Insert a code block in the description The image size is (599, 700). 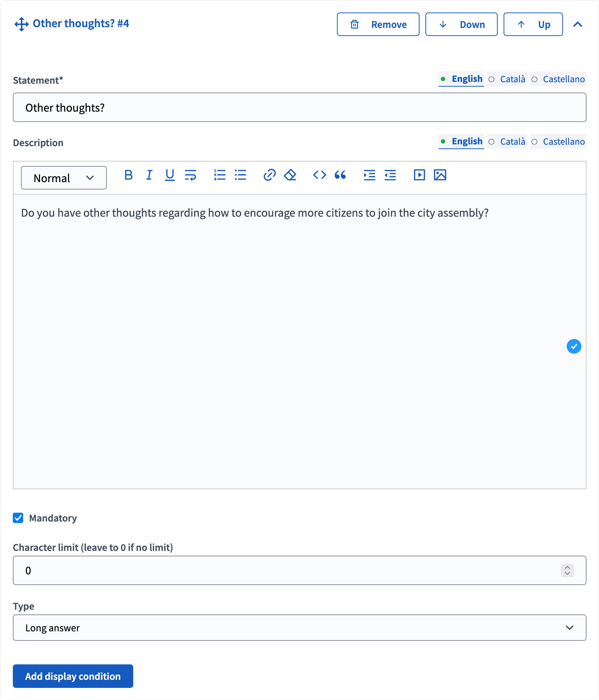coord(319,175)
